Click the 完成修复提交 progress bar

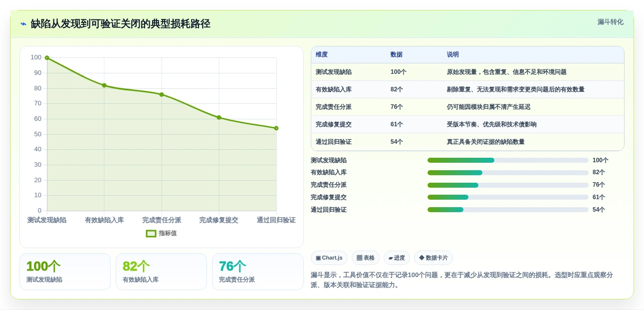click(508, 197)
